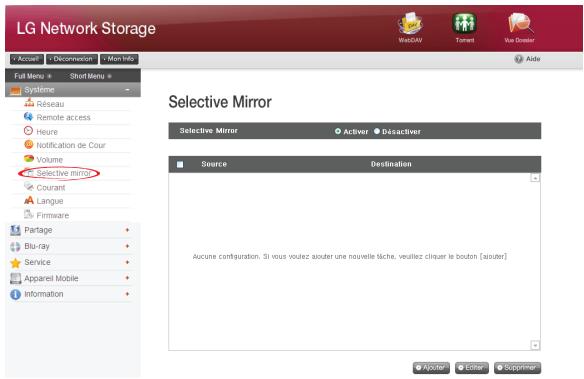Click the Aide help link text
The width and height of the screenshot is (584, 379).
[533, 59]
